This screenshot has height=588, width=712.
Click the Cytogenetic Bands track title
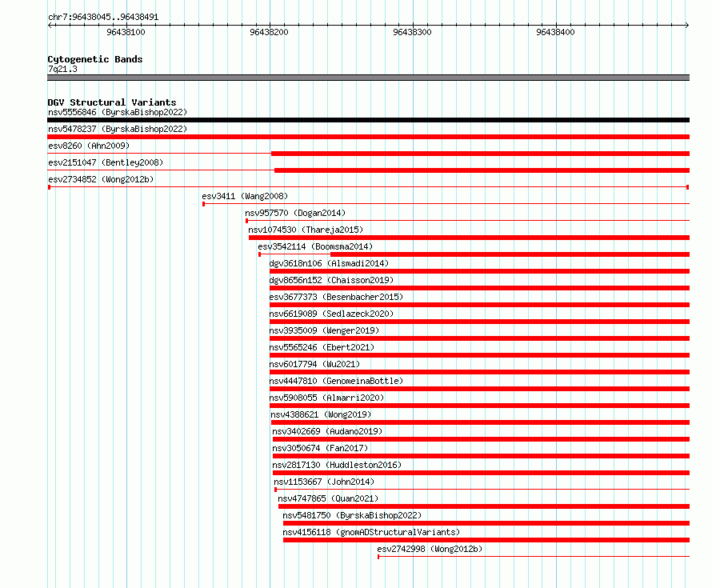tap(95, 59)
